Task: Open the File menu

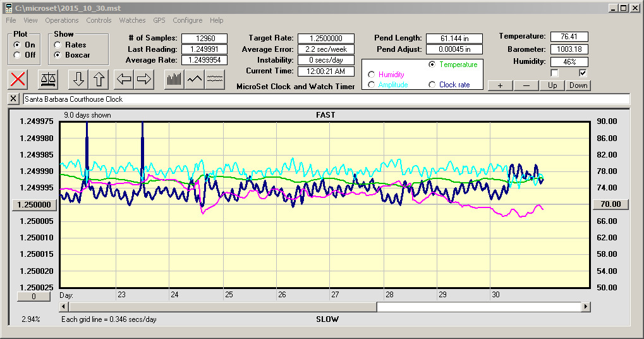Action: pyautogui.click(x=11, y=20)
